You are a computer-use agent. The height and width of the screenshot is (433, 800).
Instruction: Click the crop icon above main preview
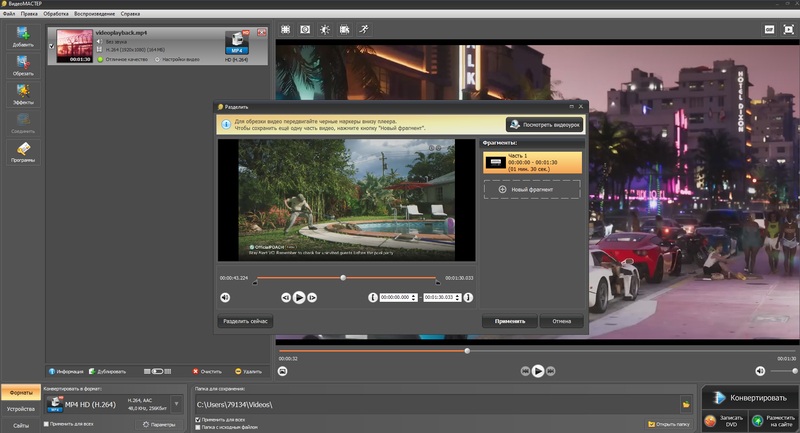pyautogui.click(x=286, y=30)
